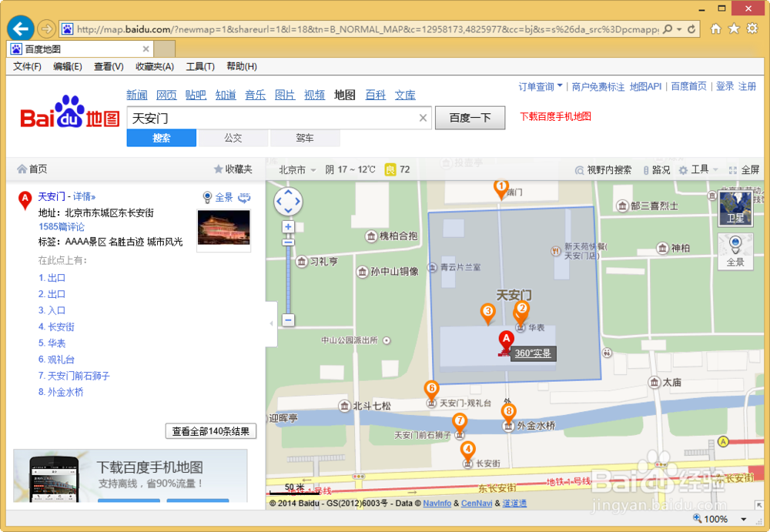Viewport: 770px width, 532px height.
Task: Refresh the page with the reload icon
Action: pyautogui.click(x=691, y=29)
